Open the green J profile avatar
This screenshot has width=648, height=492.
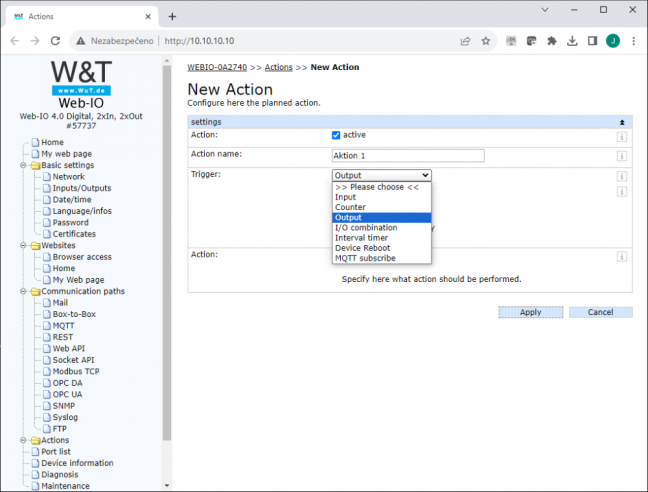tap(613, 40)
